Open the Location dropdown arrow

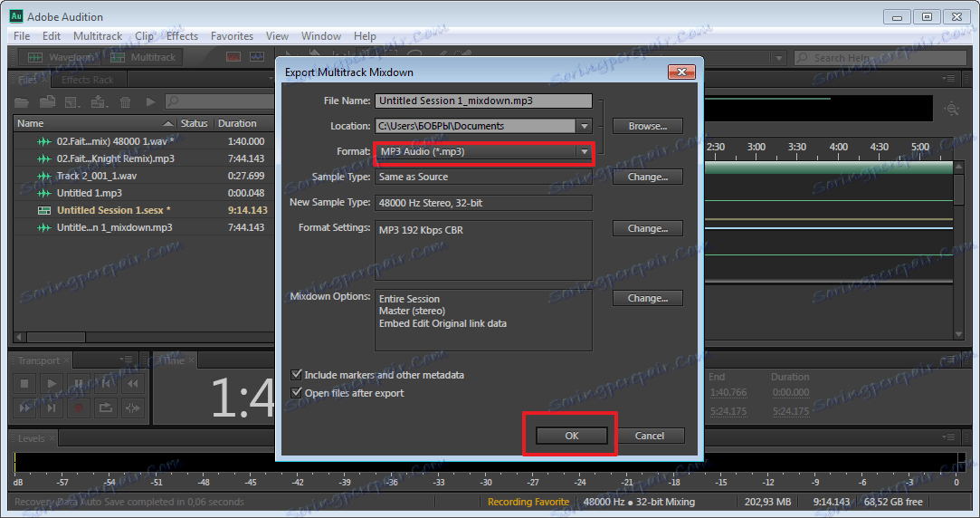tap(584, 127)
